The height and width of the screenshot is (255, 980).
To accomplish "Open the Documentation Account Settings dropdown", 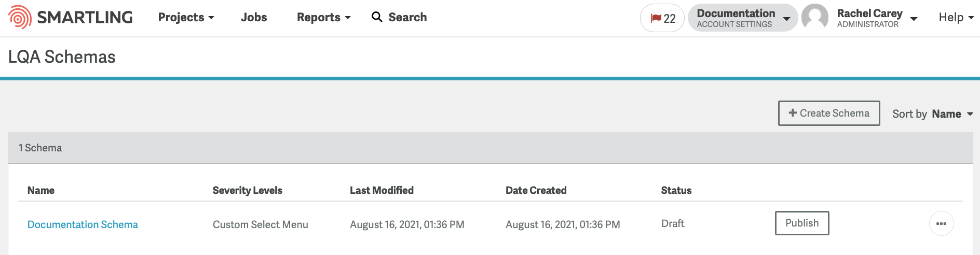I will pyautogui.click(x=743, y=18).
